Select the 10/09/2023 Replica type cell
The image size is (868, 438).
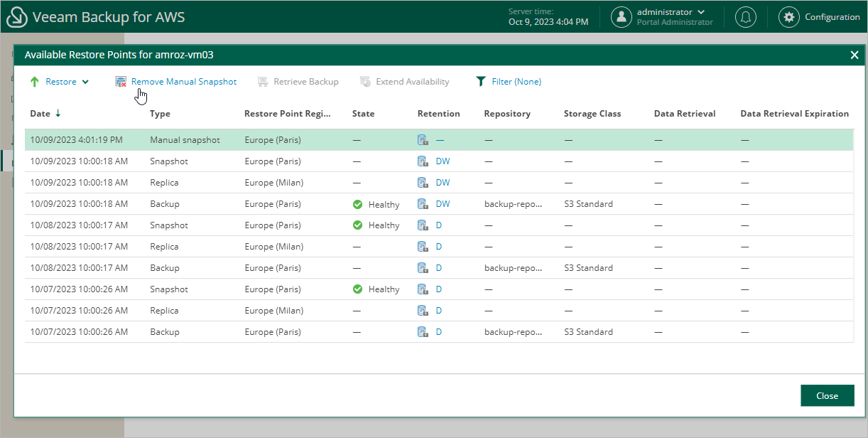click(x=164, y=183)
